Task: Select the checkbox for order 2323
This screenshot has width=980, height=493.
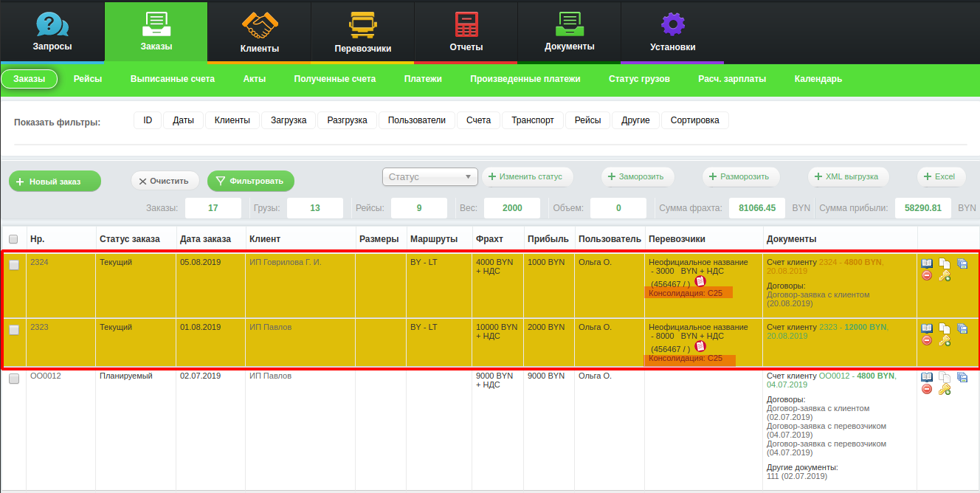Action: point(13,331)
